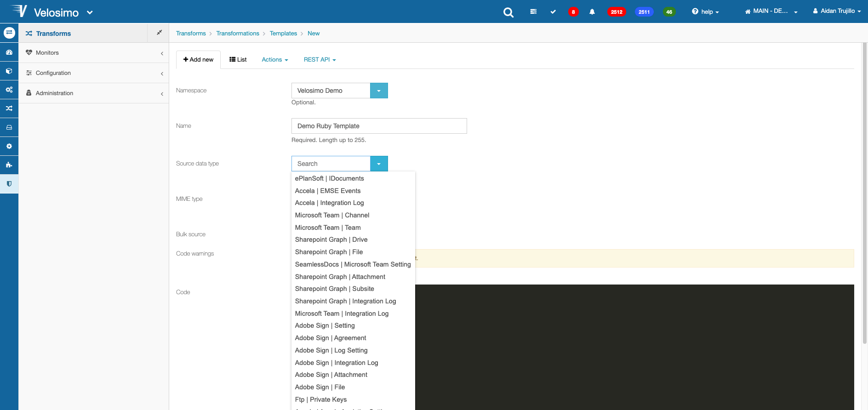
Task: Click the checkmark tasks icon in top bar
Action: click(x=553, y=12)
